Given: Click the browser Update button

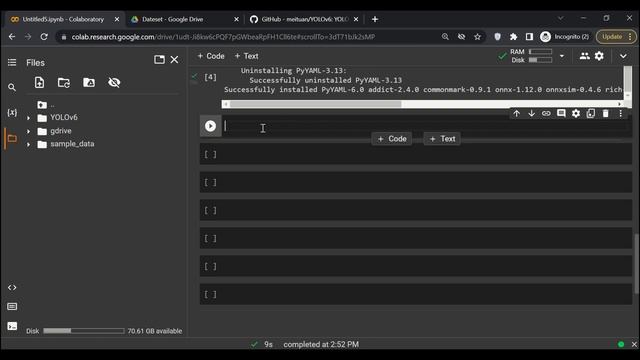Looking at the screenshot, I should coord(616,37).
